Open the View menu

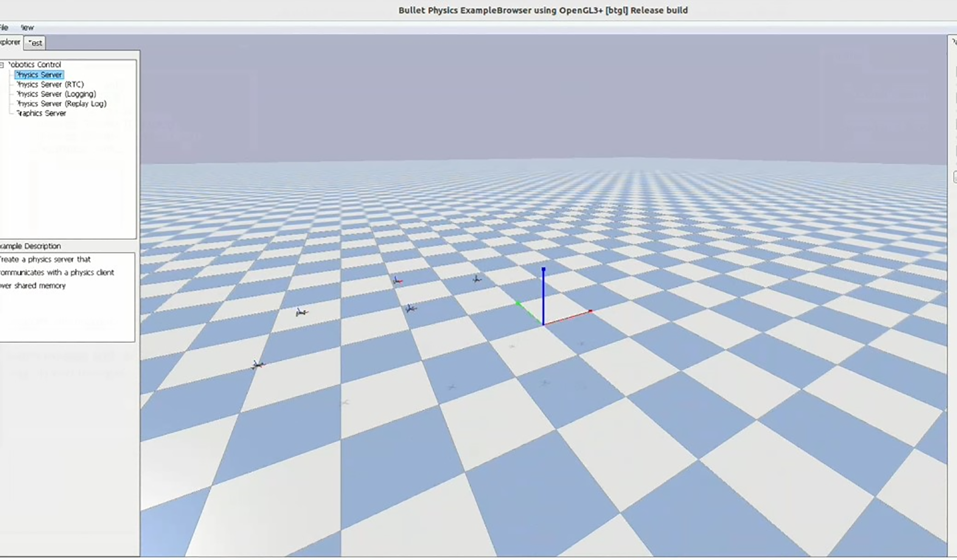click(27, 28)
